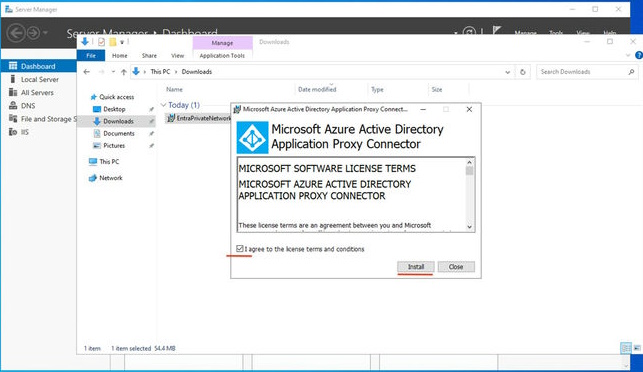This screenshot has height=372, width=643.
Task: Open the View ribbon tab in File Explorer
Action: [178, 55]
